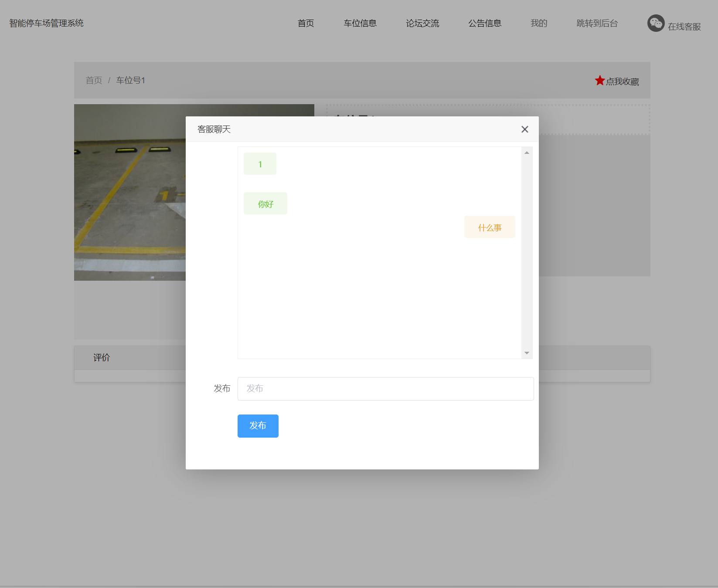Click 首页 breadcrumb link

[94, 80]
